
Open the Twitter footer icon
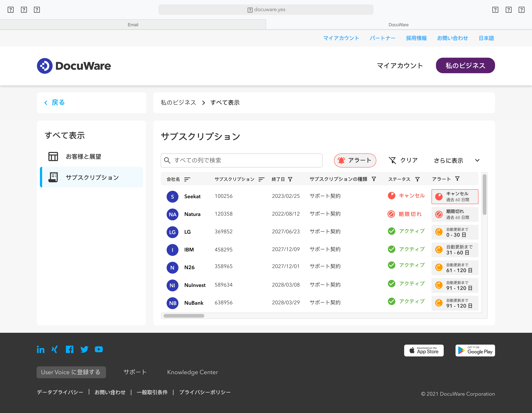(x=84, y=349)
